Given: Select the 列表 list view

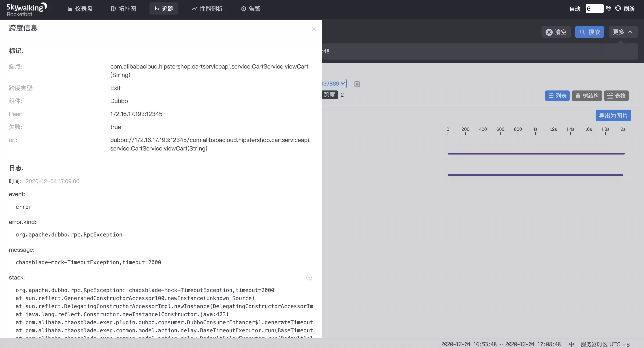Looking at the screenshot, I should [557, 96].
